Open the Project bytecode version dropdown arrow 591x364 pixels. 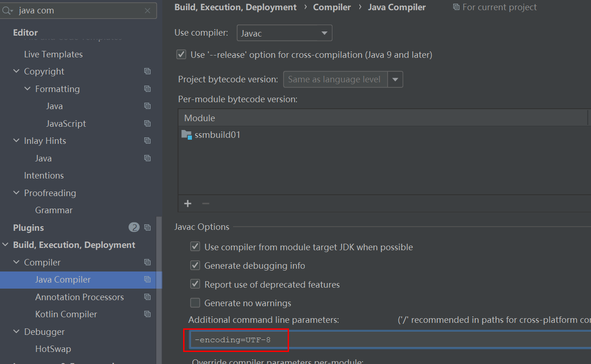pos(395,80)
